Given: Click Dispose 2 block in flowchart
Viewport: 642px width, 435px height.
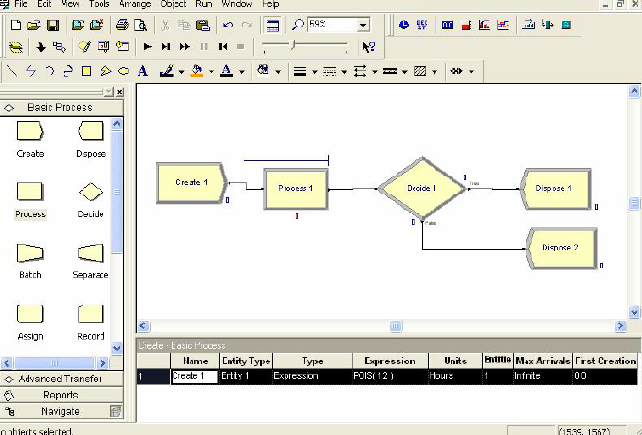Looking at the screenshot, I should coord(560,248).
